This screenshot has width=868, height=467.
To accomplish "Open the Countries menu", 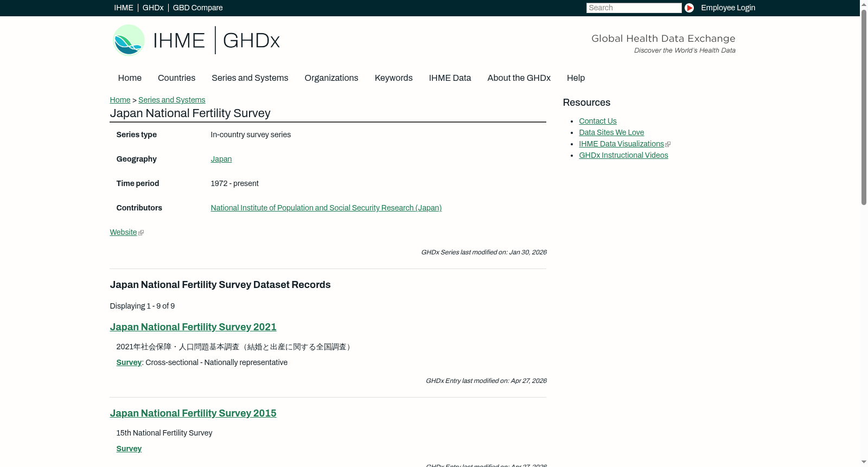I will 176,78.
